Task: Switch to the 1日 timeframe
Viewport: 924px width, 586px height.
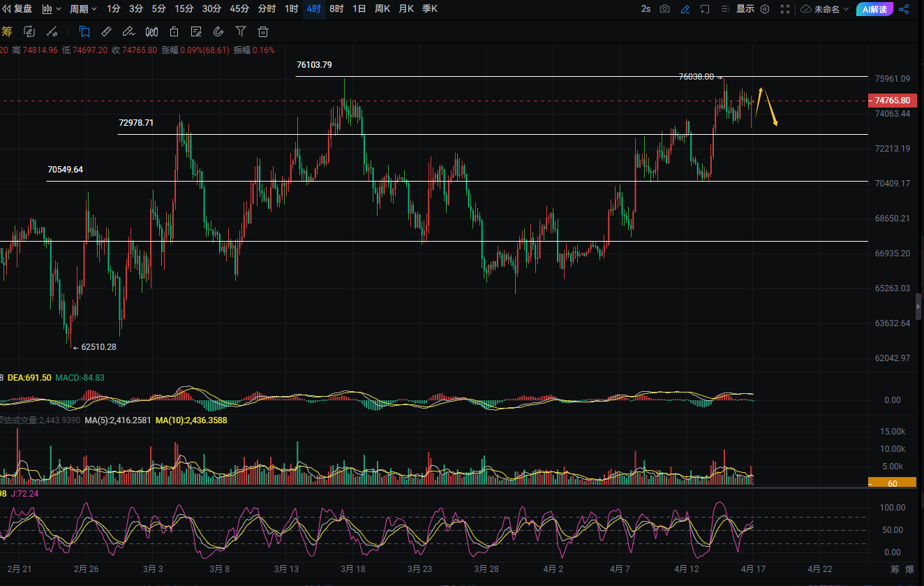Action: pos(359,9)
